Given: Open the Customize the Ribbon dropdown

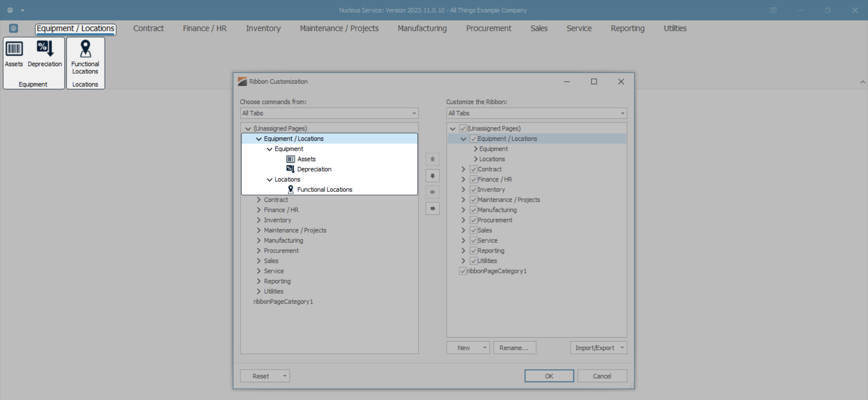Looking at the screenshot, I should (x=537, y=113).
